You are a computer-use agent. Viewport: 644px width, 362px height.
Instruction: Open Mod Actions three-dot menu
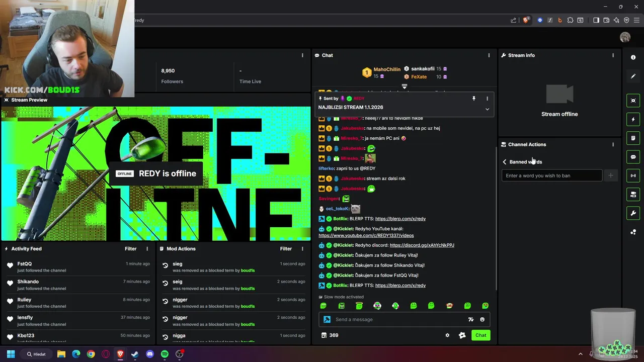302,249
